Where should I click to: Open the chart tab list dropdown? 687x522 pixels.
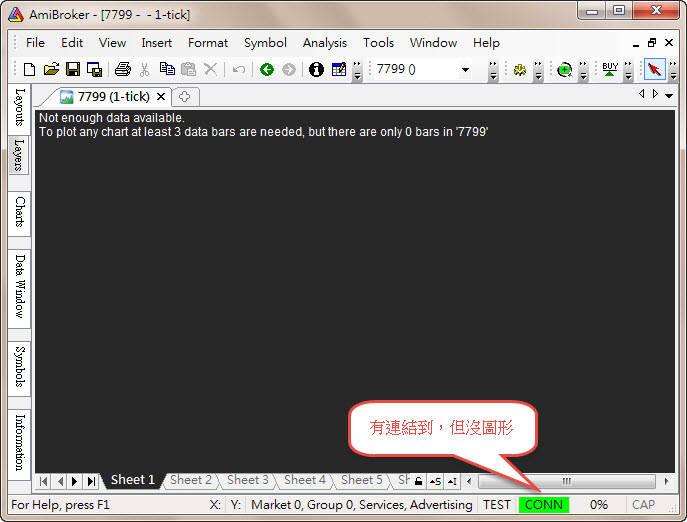(x=669, y=95)
